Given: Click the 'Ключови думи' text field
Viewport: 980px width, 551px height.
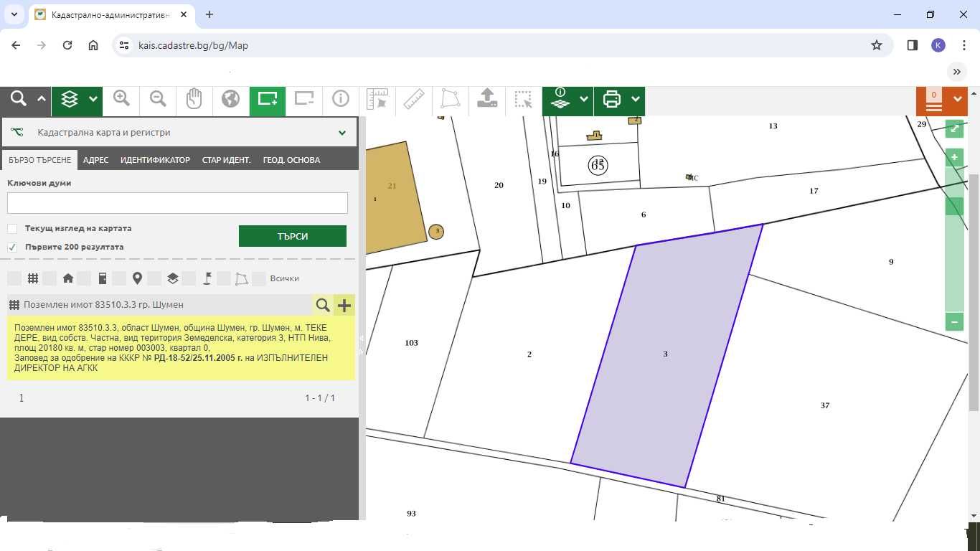Looking at the screenshot, I should point(177,203).
